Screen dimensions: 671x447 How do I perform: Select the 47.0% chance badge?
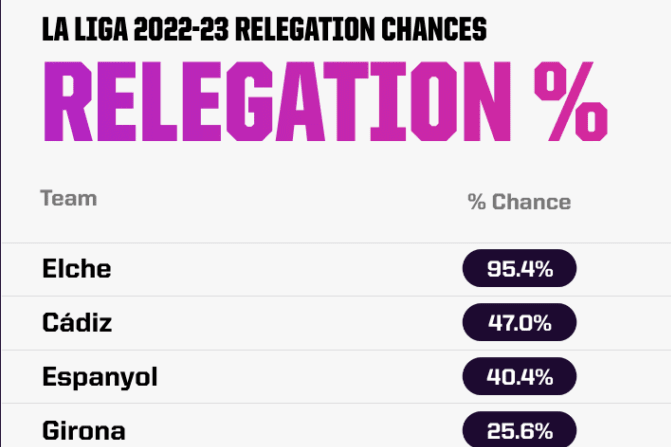(519, 323)
